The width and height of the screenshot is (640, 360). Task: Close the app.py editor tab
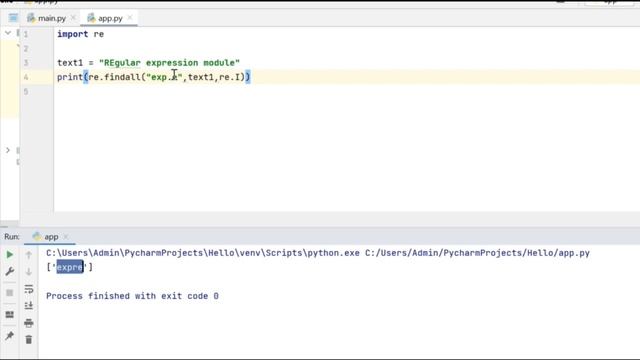[130, 18]
